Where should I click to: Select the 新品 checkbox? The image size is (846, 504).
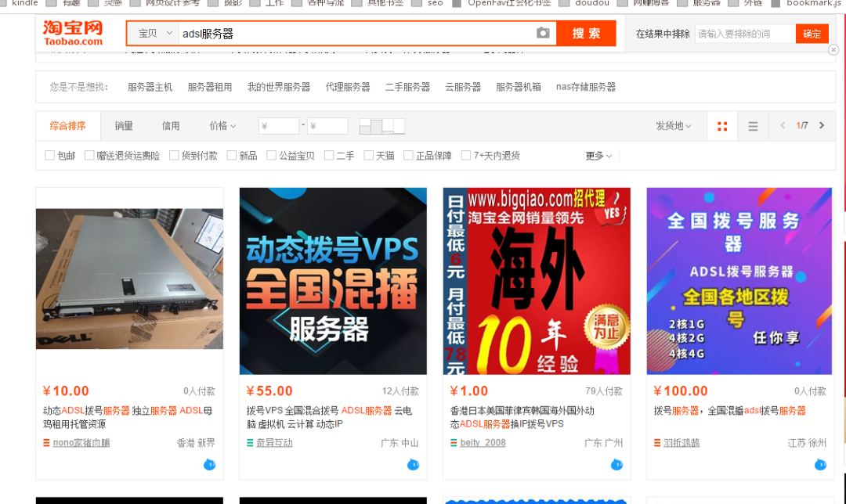pos(231,155)
